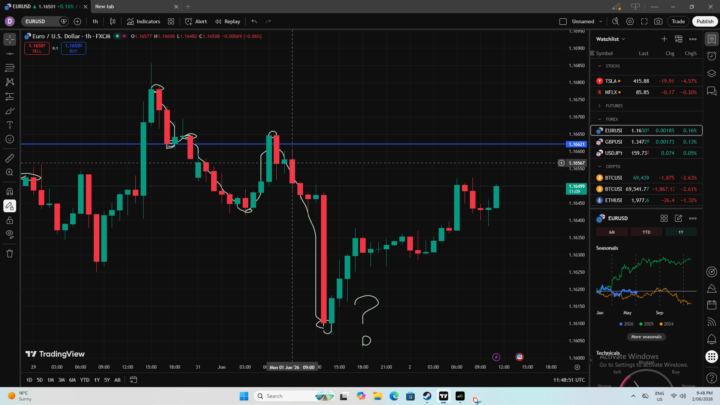720x405 pixels.
Task: Open the patterns drawing tool group
Action: pyautogui.click(x=10, y=82)
